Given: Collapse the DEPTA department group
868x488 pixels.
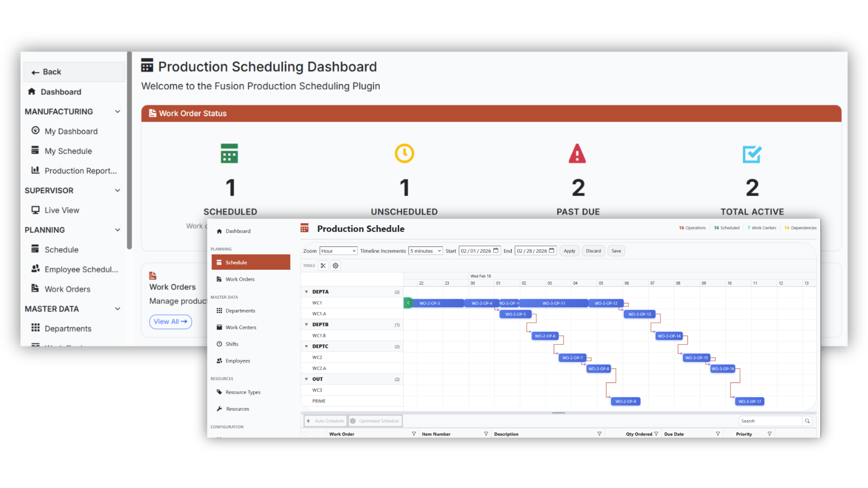Looking at the screenshot, I should (307, 292).
